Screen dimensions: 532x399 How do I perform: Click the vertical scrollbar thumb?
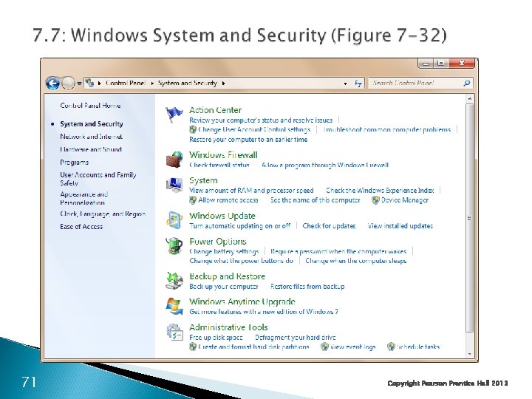470,218
